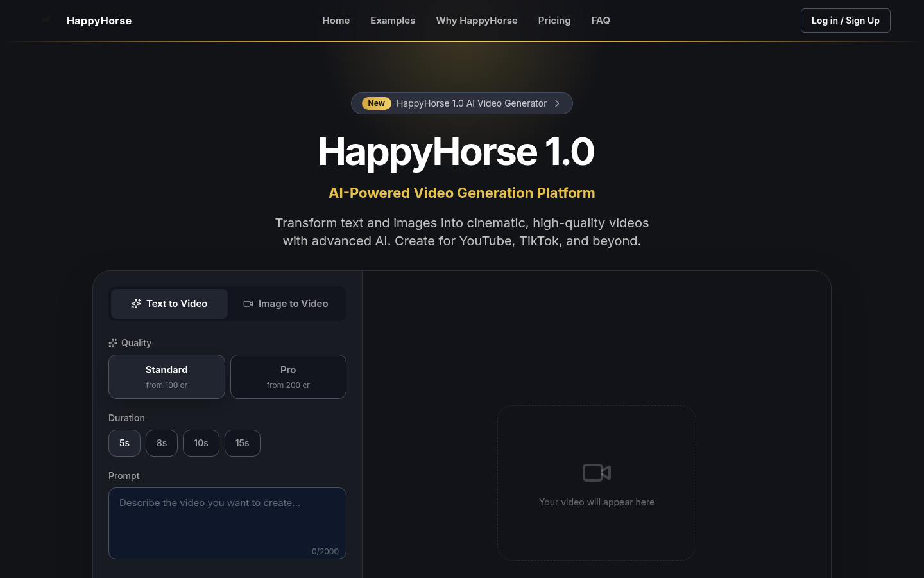Click the video camera placeholder icon
This screenshot has width=924, height=578.
pos(596,473)
